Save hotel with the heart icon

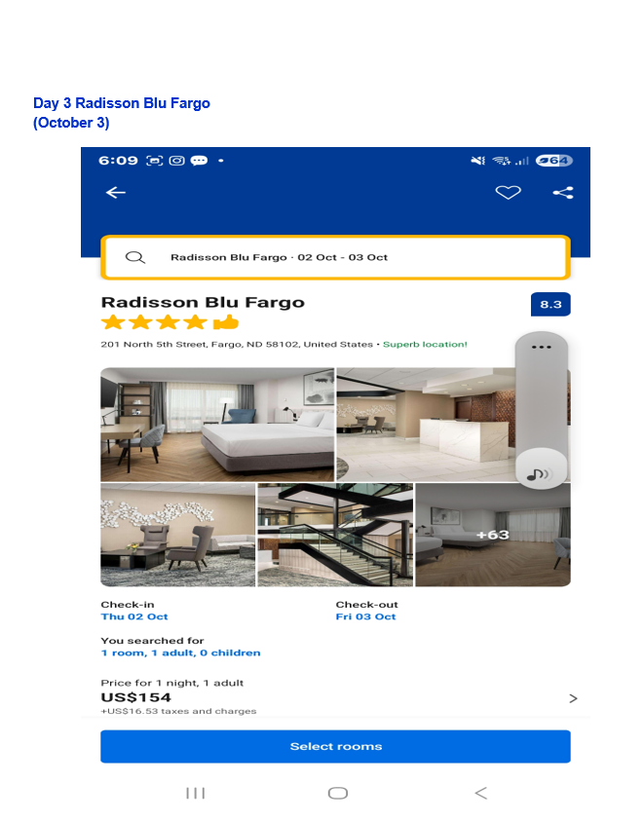pyautogui.click(x=508, y=192)
